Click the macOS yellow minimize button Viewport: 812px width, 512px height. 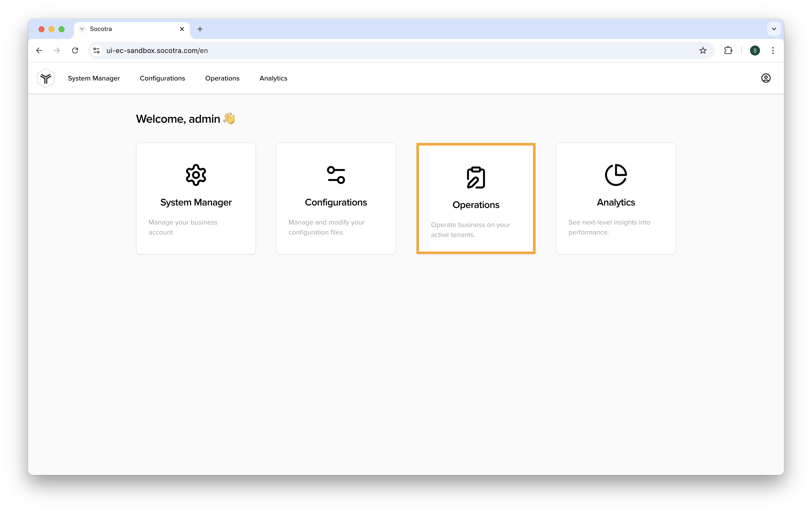[51, 29]
